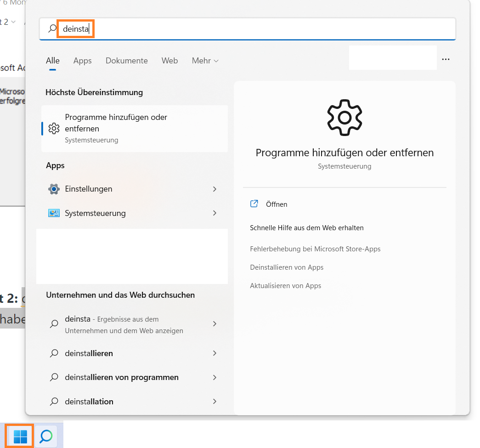Expand the deinstallation search suggestion chevron
This screenshot has height=448, width=480.
pyautogui.click(x=215, y=401)
